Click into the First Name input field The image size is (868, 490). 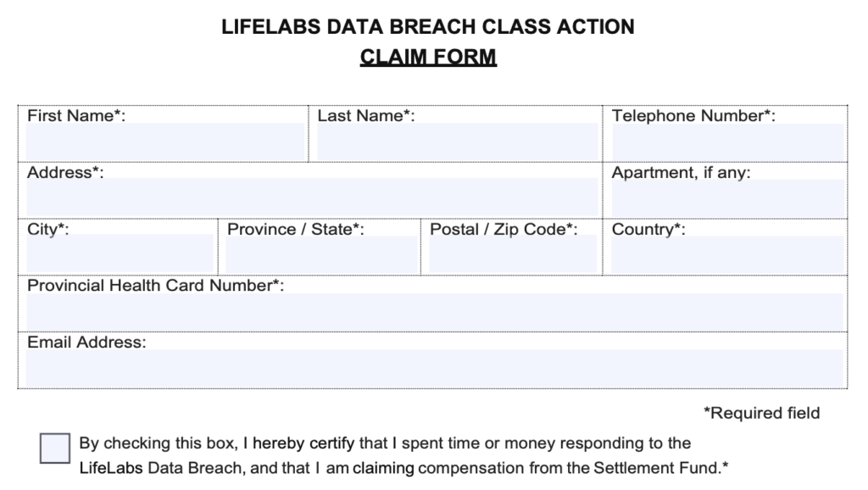[165, 142]
